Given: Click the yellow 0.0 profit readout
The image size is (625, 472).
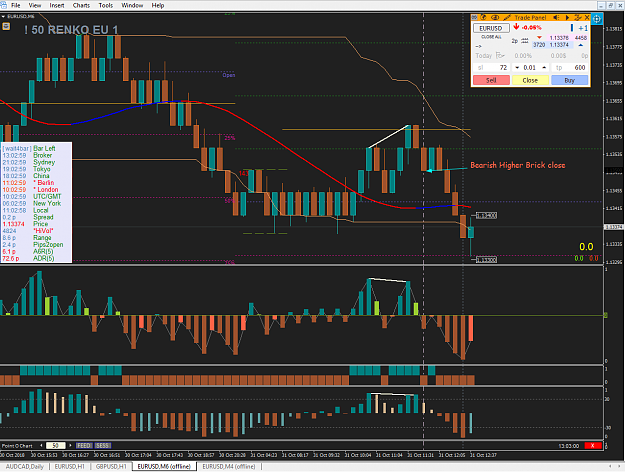Looking at the screenshot, I should 586,247.
